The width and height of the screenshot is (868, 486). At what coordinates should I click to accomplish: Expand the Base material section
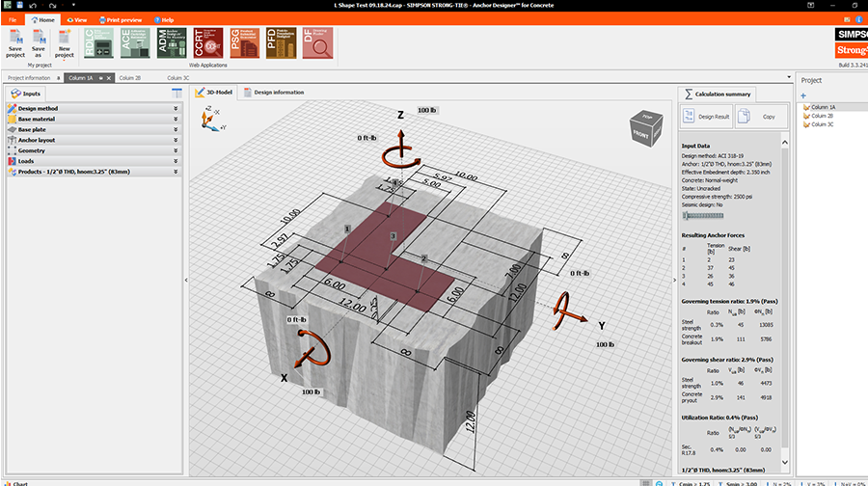94,119
